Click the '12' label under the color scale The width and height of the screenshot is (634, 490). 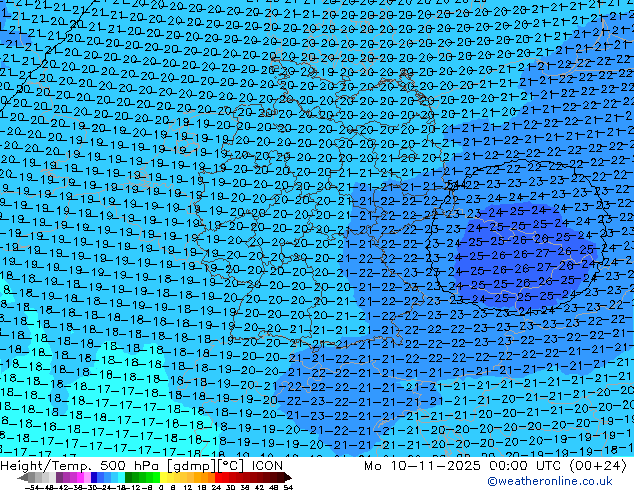point(188,487)
